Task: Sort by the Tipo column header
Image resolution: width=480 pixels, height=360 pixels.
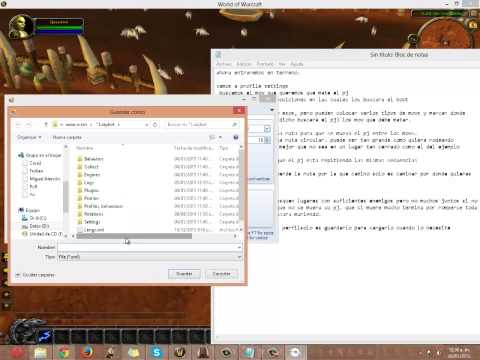Action: coord(224,148)
